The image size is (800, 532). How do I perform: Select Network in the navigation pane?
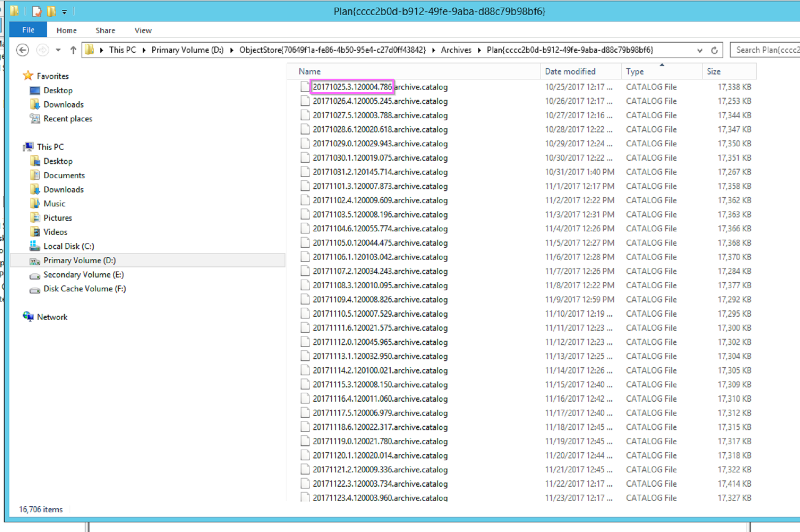[x=52, y=317]
